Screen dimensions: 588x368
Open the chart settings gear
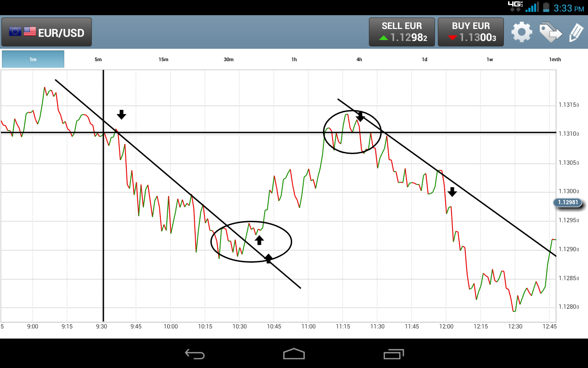pos(522,32)
